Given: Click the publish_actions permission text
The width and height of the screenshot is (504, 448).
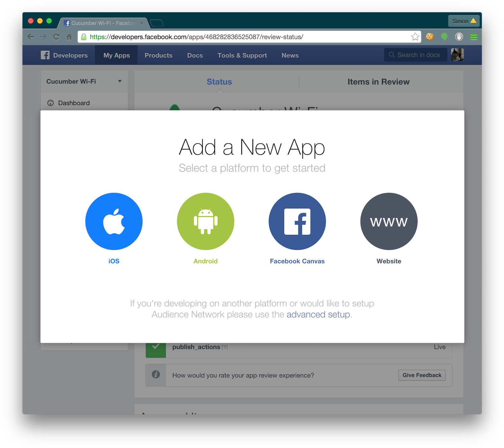Looking at the screenshot, I should pyautogui.click(x=196, y=347).
